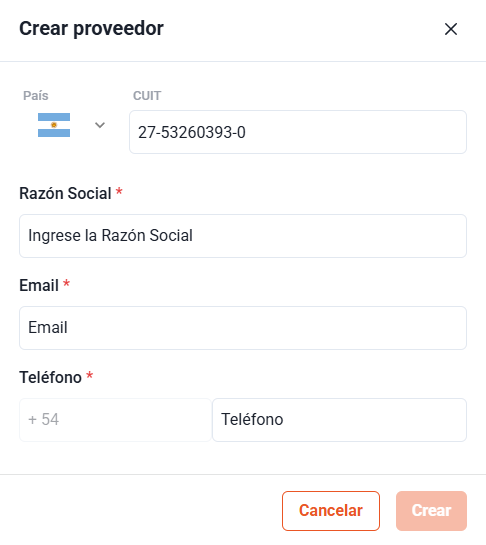Click the Razón Social label text
Image resolution: width=486 pixels, height=545 pixels.
pos(65,193)
